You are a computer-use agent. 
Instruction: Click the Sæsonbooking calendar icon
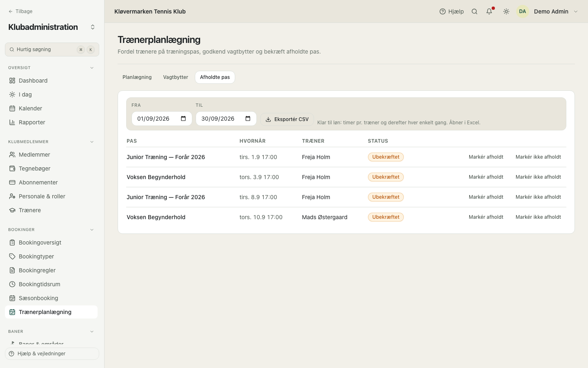coord(12,298)
